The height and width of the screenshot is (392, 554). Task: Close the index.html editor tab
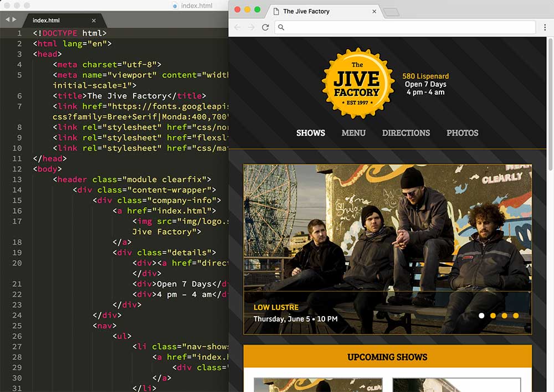point(94,20)
